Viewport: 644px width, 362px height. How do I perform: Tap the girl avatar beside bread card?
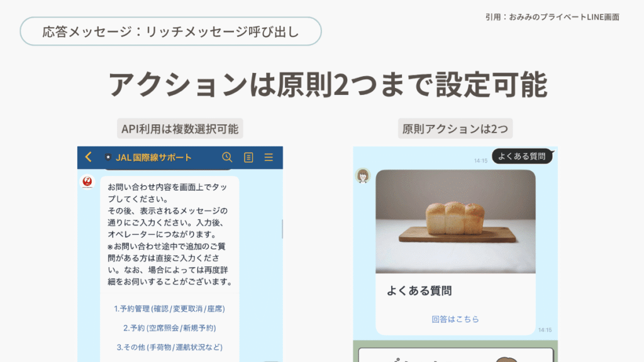tap(363, 176)
